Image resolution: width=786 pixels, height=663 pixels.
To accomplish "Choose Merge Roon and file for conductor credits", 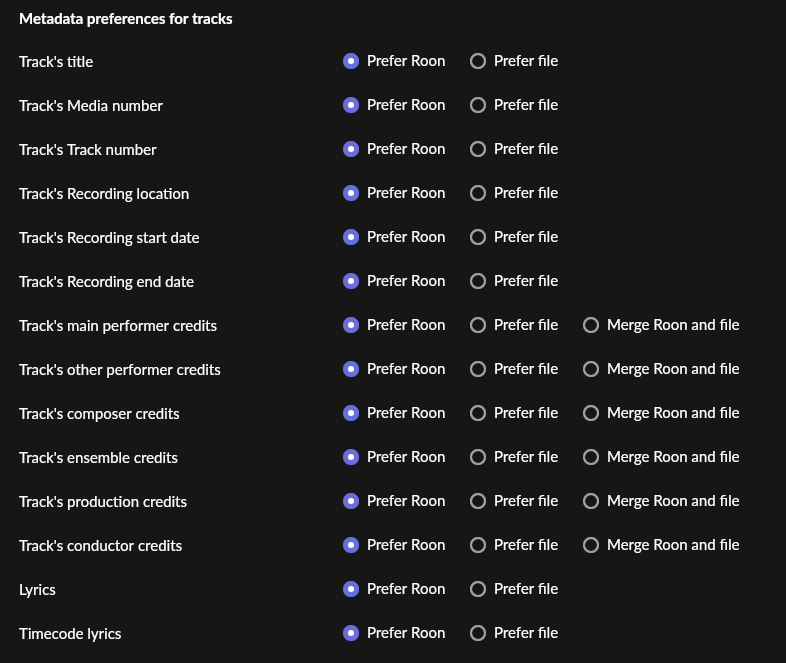I will click(x=591, y=545).
